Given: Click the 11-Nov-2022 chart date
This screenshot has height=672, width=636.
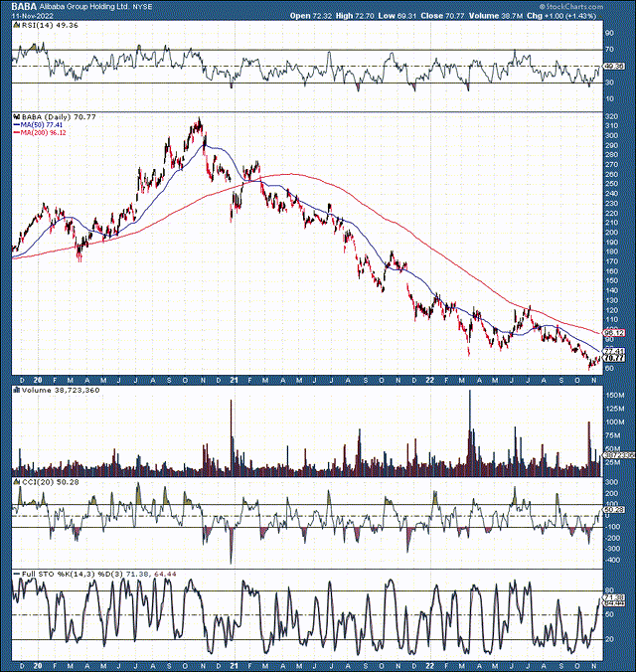Looking at the screenshot, I should coord(33,16).
